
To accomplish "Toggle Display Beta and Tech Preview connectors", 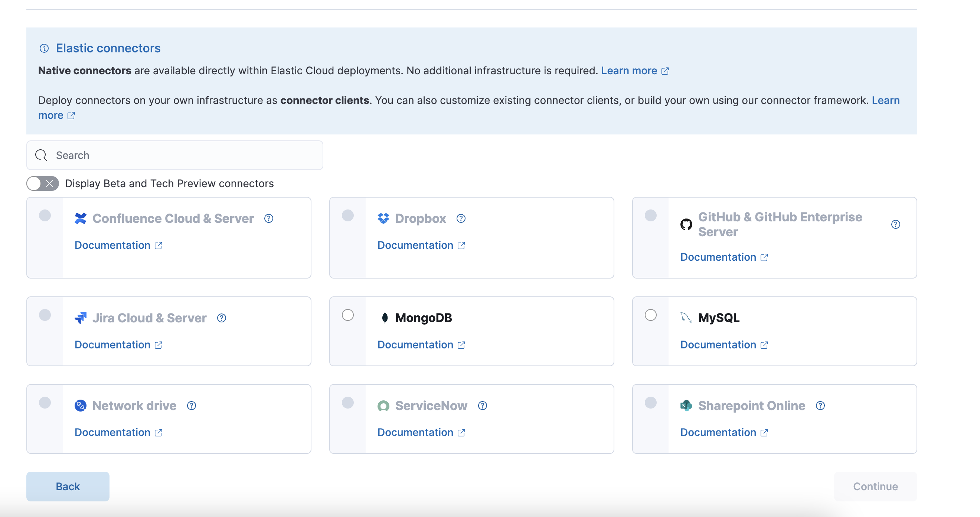I will click(43, 183).
